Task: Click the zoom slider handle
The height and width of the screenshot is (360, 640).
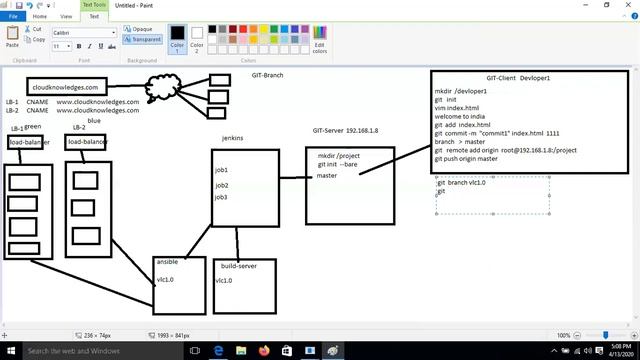Action: tap(606, 335)
